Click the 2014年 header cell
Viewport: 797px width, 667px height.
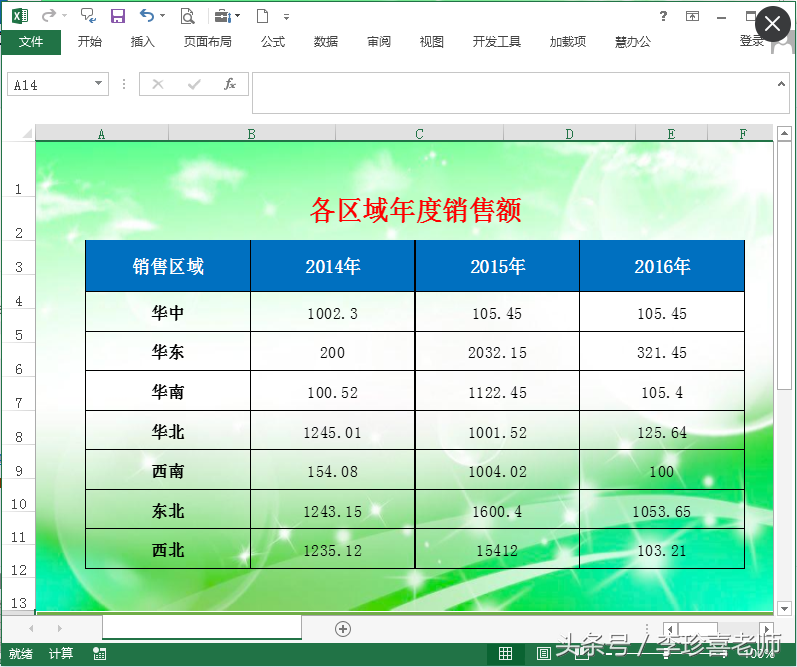click(x=333, y=266)
